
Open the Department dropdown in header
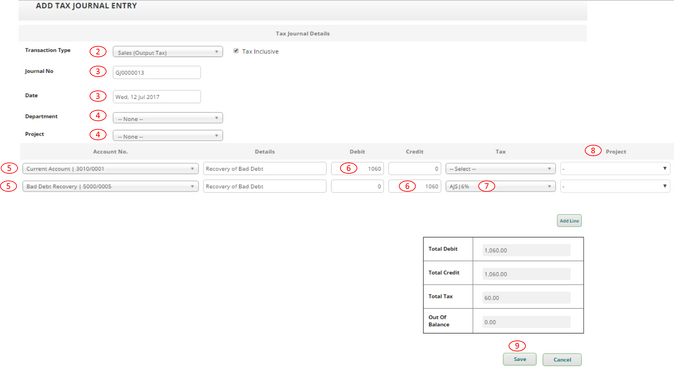coord(168,118)
